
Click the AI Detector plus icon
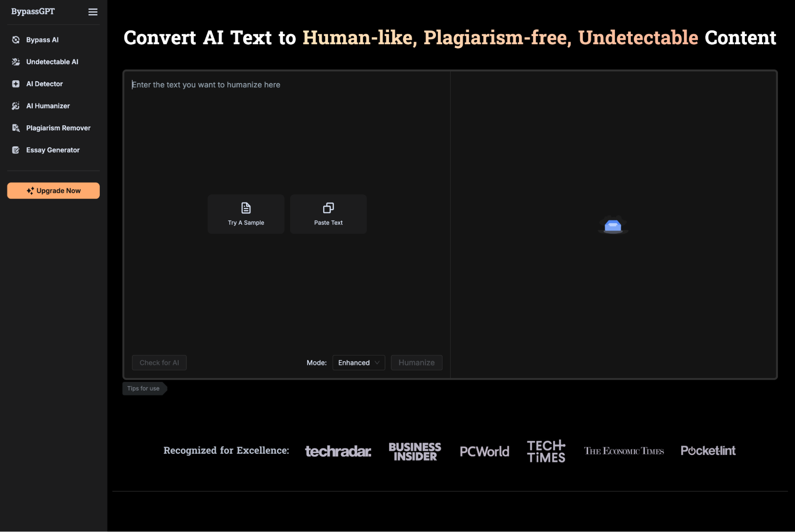(x=16, y=84)
